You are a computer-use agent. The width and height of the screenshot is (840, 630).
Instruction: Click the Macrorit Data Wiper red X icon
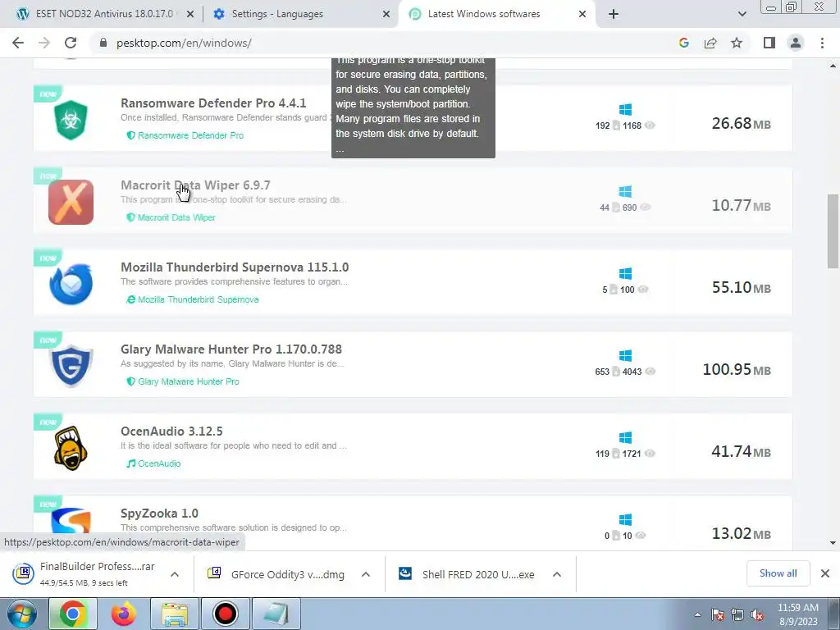(x=71, y=202)
